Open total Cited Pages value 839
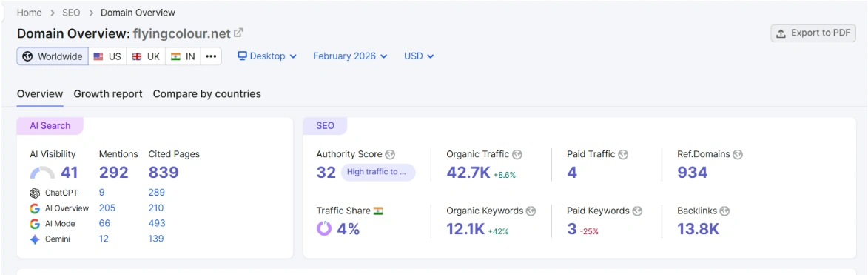Screen dimensions: 868x275 click(164, 173)
